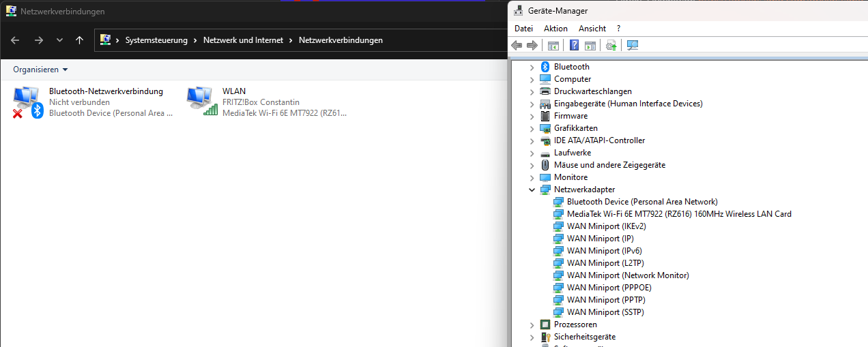868x347 pixels.
Task: Click Nicht verbunden status text
Action: tap(79, 102)
